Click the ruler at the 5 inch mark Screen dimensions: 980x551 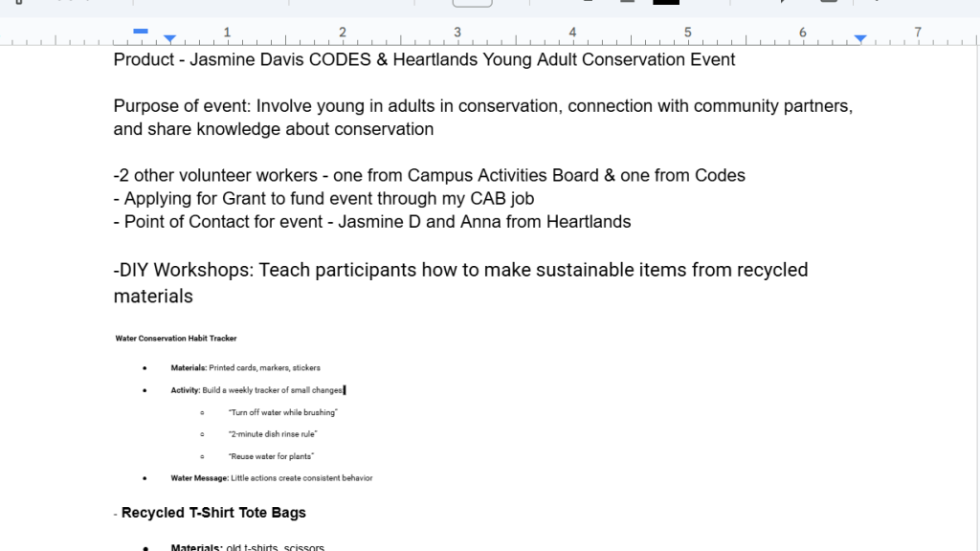click(687, 33)
